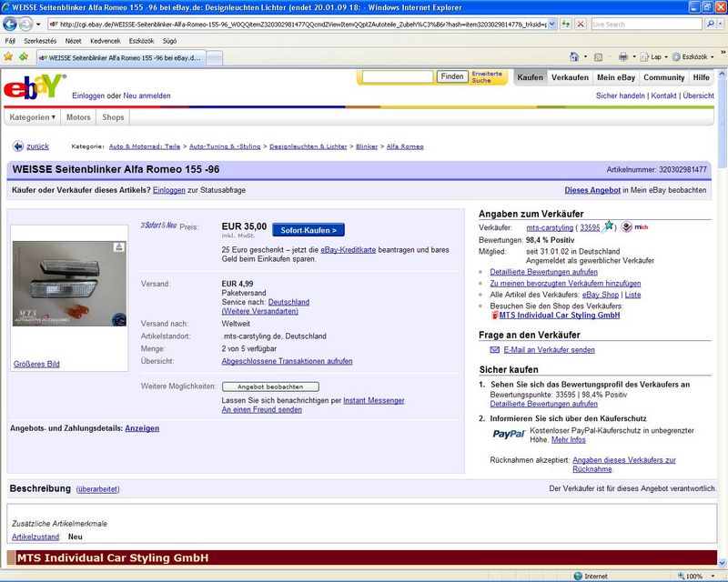Click the Finden search button
The image size is (728, 582).
(452, 76)
